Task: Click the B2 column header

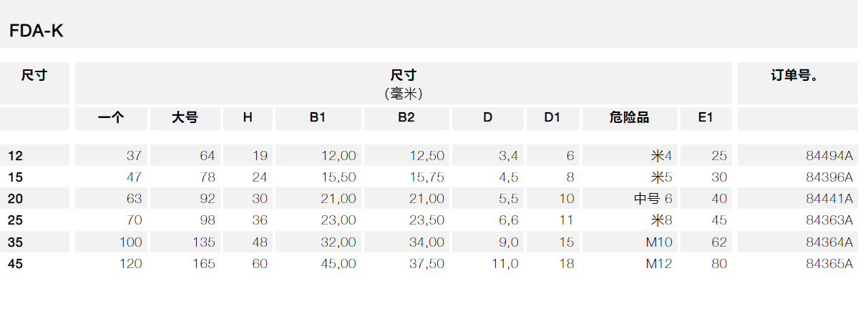Action: (x=406, y=118)
